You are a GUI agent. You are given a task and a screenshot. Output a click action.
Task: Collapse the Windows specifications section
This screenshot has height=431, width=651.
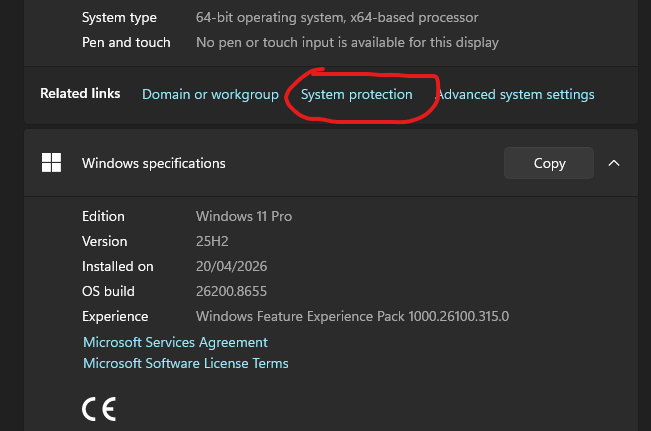point(614,163)
